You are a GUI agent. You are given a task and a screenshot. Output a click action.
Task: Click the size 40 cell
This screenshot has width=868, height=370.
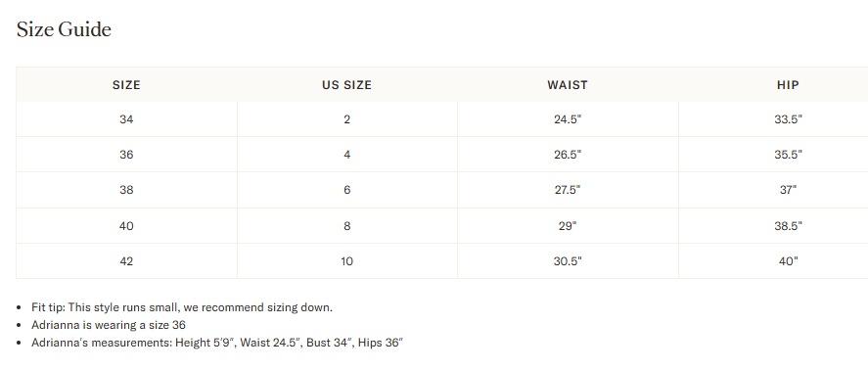coord(126,226)
